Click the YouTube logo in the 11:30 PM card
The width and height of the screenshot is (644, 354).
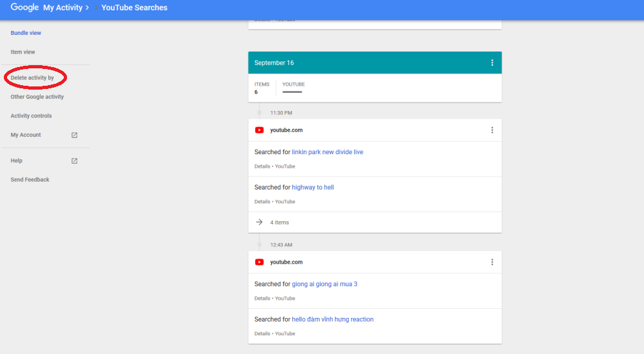[259, 130]
